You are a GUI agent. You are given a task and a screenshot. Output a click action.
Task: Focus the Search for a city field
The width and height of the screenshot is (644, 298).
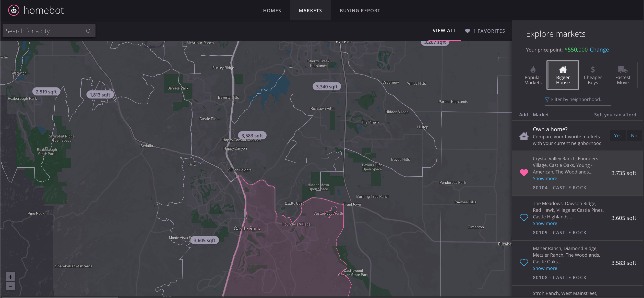pyautogui.click(x=49, y=31)
